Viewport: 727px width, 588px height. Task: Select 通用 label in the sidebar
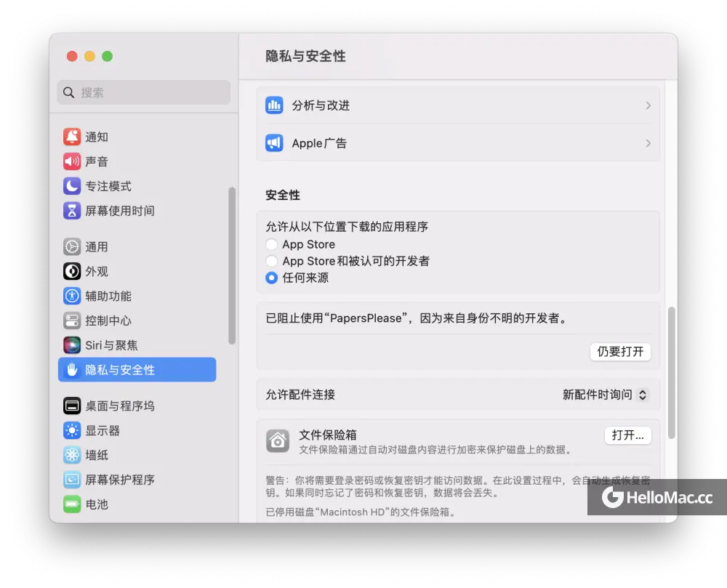tap(97, 247)
